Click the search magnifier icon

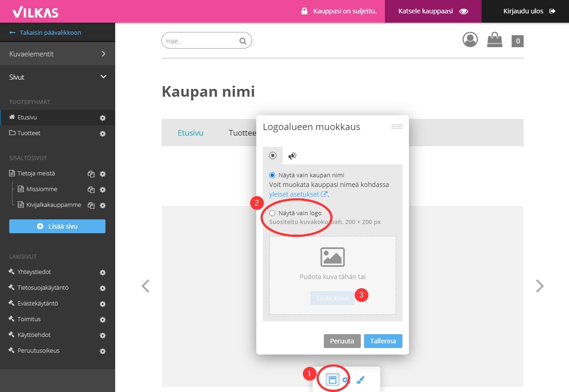(x=242, y=41)
